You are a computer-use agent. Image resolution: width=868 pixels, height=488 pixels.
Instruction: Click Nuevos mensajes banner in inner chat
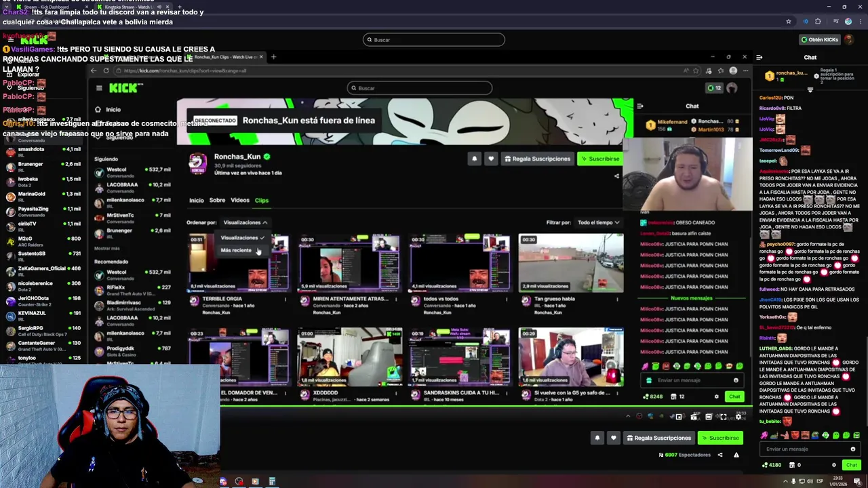692,298
